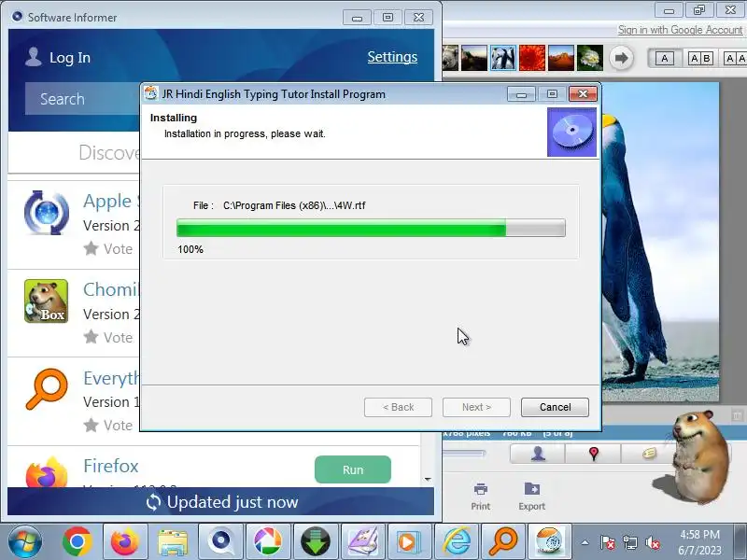The image size is (747, 560).
Task: Vote star for the Everything entry
Action: (x=91, y=425)
